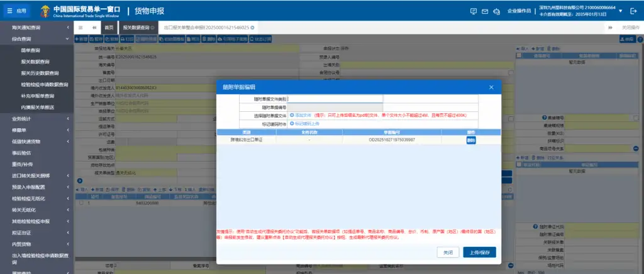Close the 出口报关单整合申报 tab

pos(253,28)
